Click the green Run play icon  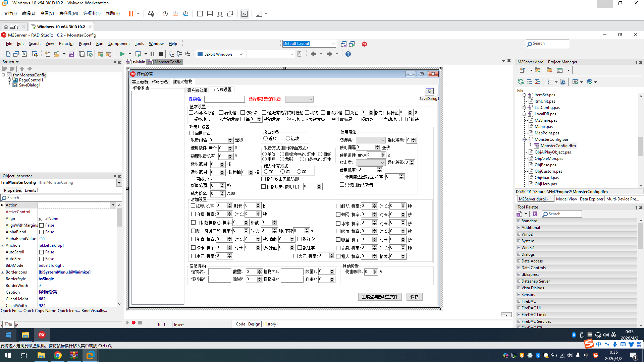[122, 54]
